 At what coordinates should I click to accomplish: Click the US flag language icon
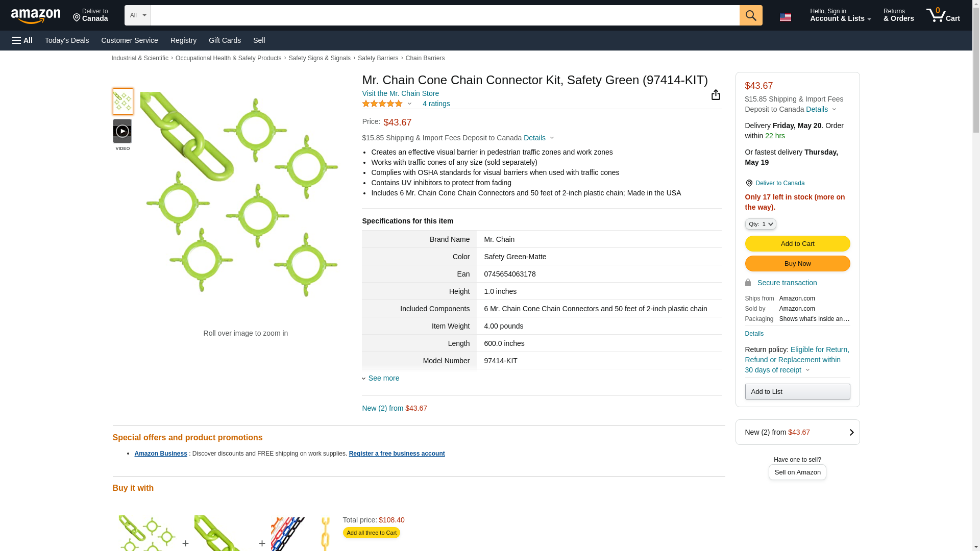click(785, 17)
